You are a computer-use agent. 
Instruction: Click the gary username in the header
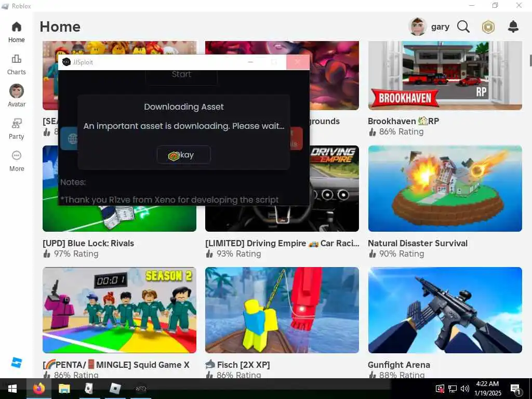pyautogui.click(x=440, y=27)
